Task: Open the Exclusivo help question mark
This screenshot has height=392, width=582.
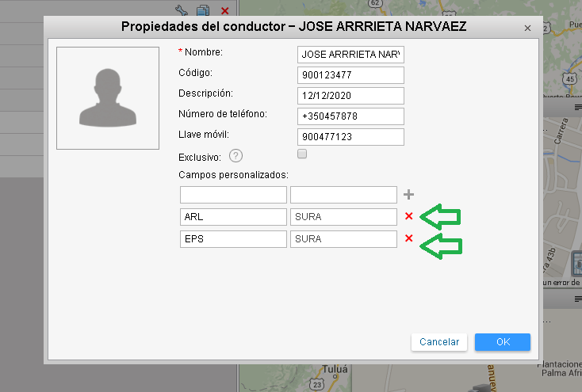Action: [x=235, y=156]
